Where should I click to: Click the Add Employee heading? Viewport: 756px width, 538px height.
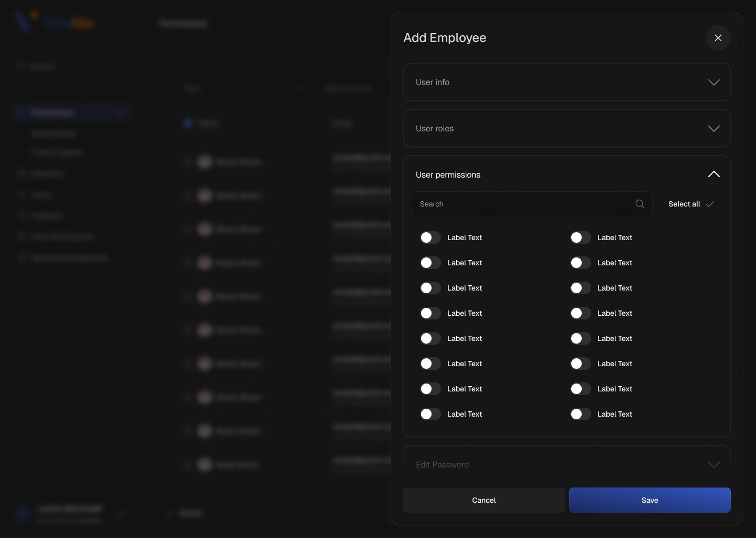[x=445, y=38]
